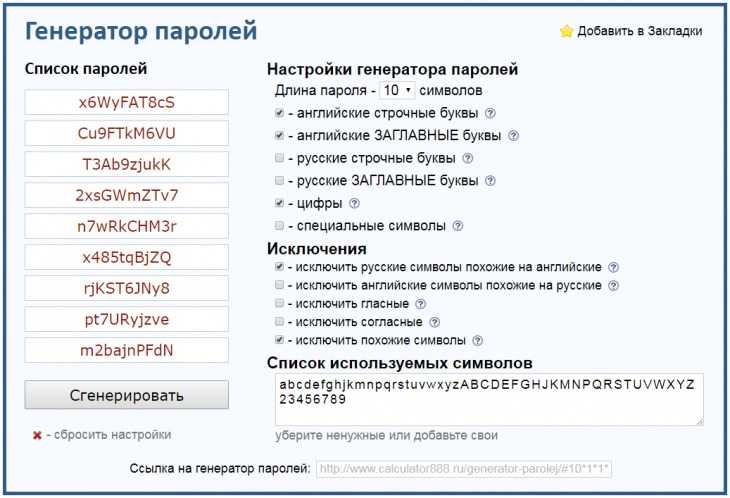This screenshot has height=498, width=730.
Task: Open help icon for исключить английские символы
Action: pos(614,286)
